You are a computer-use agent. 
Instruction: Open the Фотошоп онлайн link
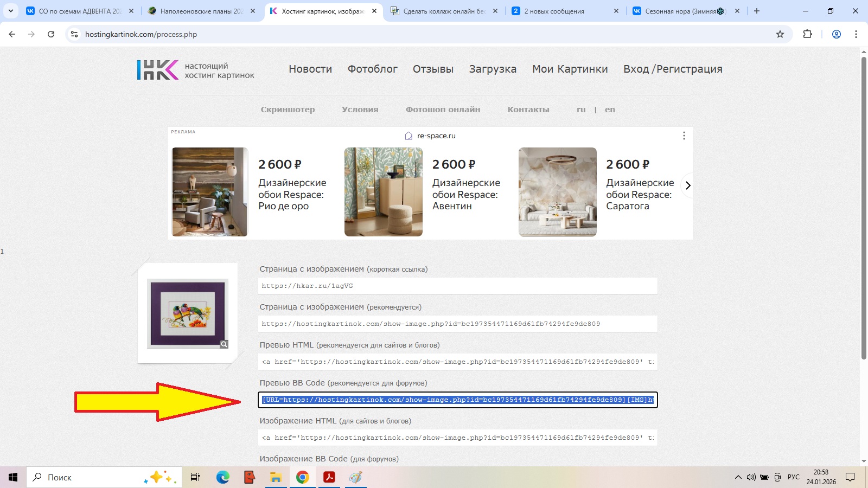click(443, 110)
